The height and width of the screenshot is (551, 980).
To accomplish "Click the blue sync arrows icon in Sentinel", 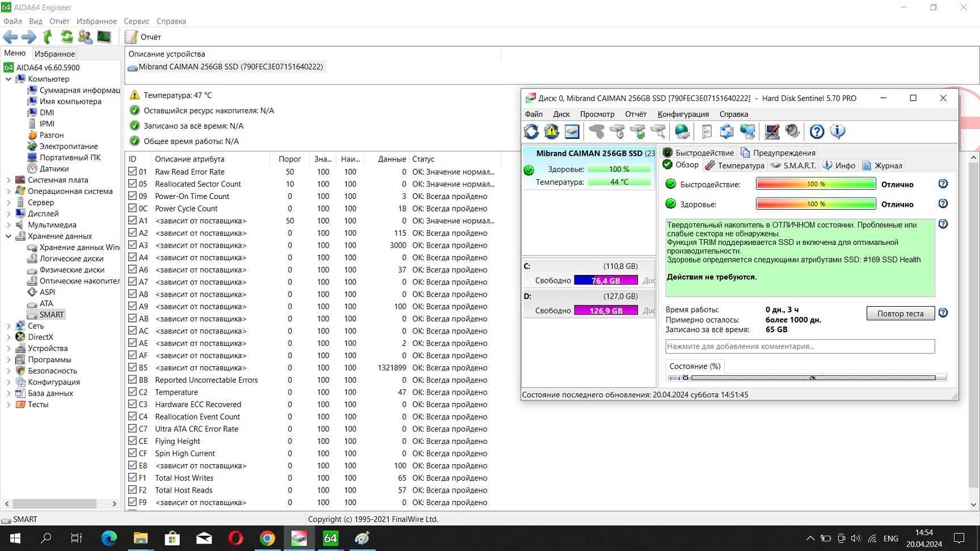I will pyautogui.click(x=726, y=132).
